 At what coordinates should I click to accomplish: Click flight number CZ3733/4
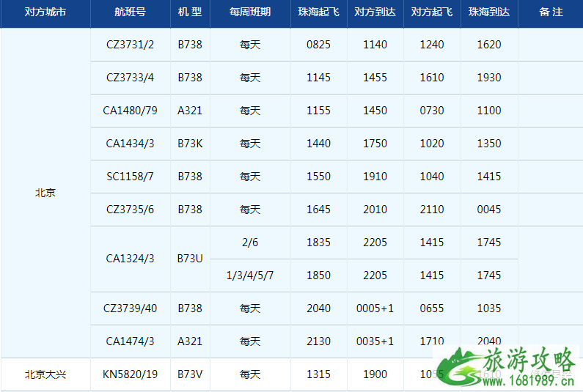[130, 78]
